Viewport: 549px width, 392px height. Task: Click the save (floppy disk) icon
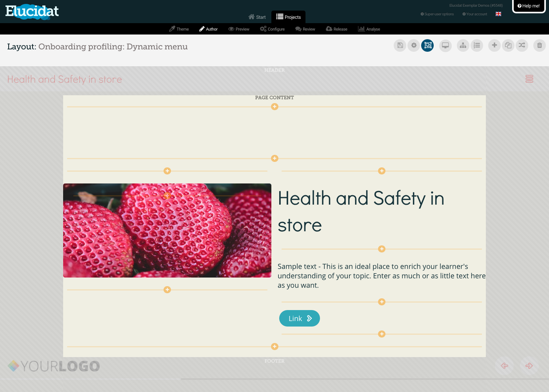click(x=400, y=45)
